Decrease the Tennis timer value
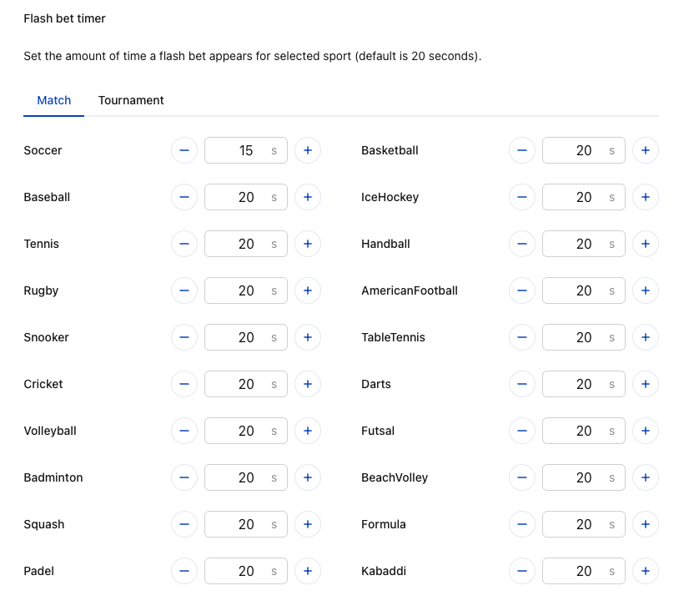 point(184,244)
